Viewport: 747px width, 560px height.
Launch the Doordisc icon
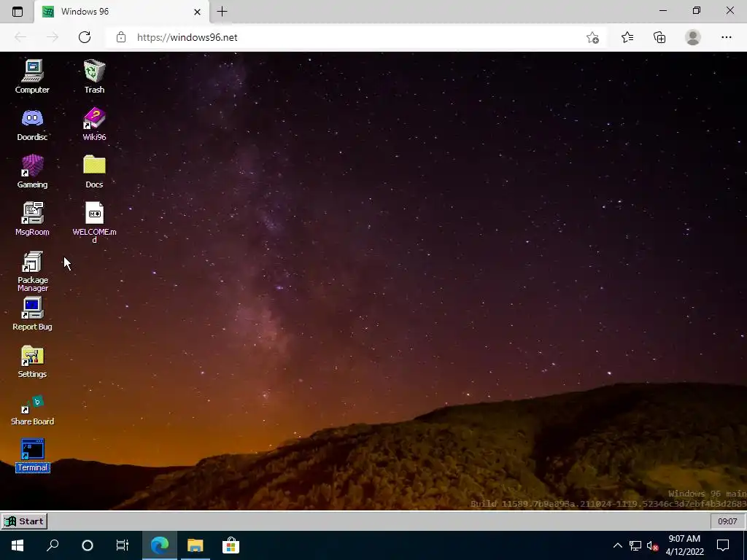tap(32, 124)
